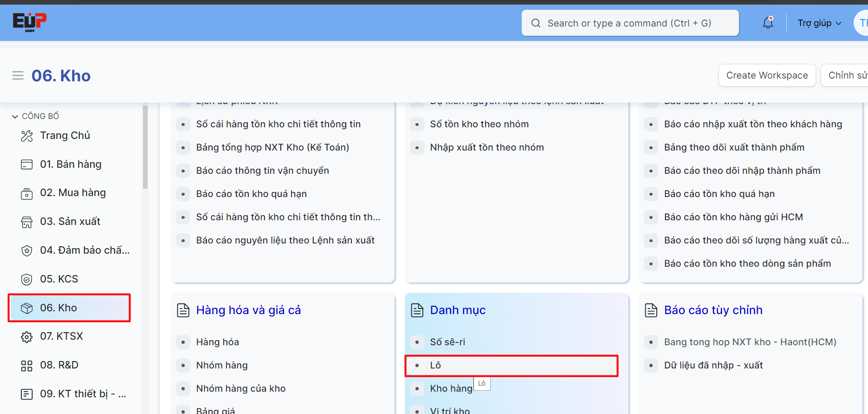868x414 pixels.
Task: Focus the search or command input field
Action: point(629,23)
